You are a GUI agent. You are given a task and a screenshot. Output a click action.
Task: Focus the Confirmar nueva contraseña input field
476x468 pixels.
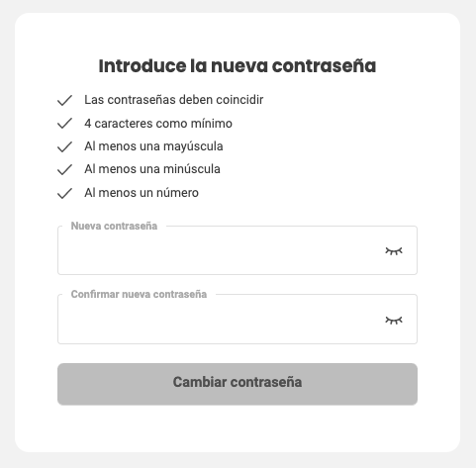238,320
